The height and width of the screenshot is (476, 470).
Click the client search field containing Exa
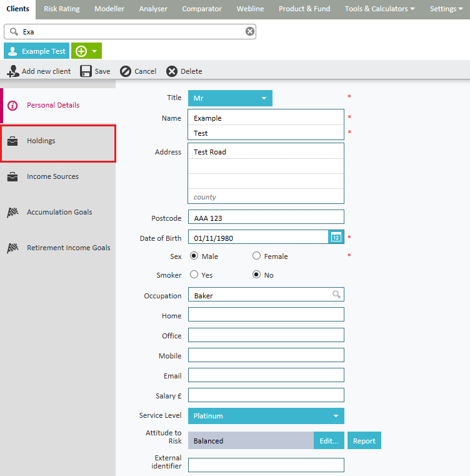(x=130, y=31)
